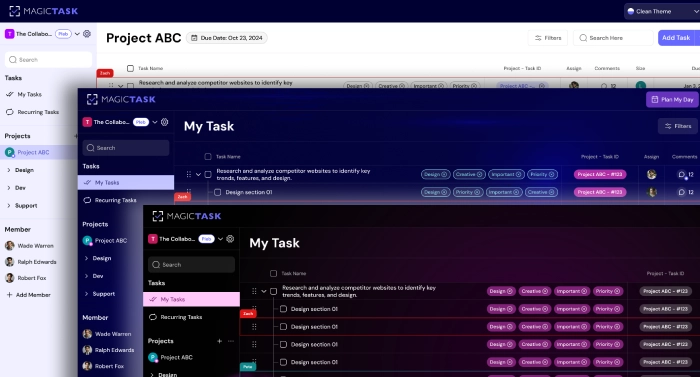Select Recurring Tasks in light sidebar
This screenshot has height=377, width=700.
pyautogui.click(x=39, y=112)
